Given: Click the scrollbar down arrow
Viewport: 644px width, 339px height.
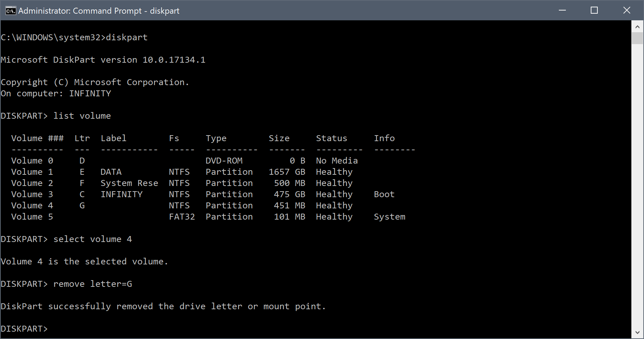Looking at the screenshot, I should click(x=637, y=333).
